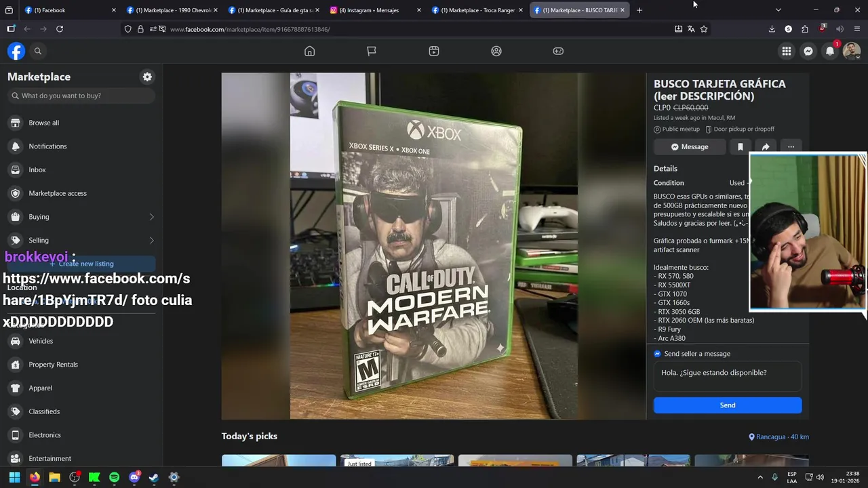
Task: Open Facebook notifications bell
Action: 830,51
